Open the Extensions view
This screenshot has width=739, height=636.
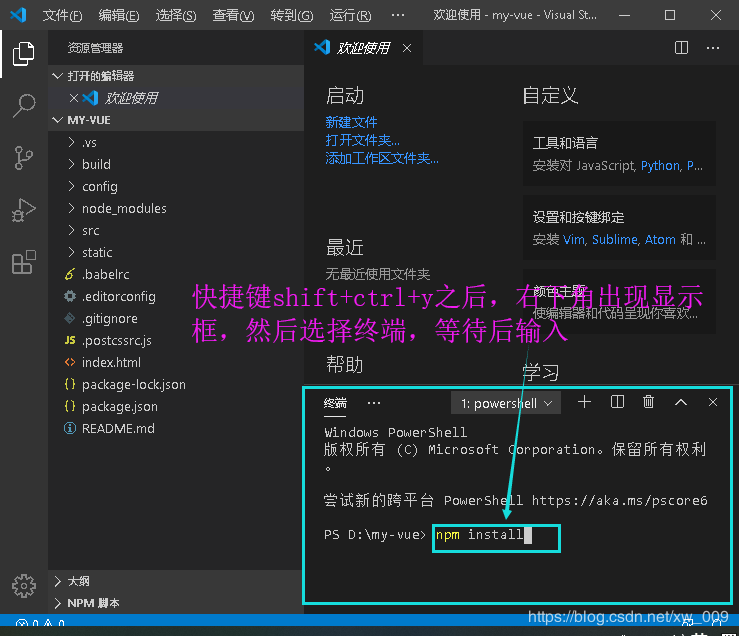click(x=23, y=262)
